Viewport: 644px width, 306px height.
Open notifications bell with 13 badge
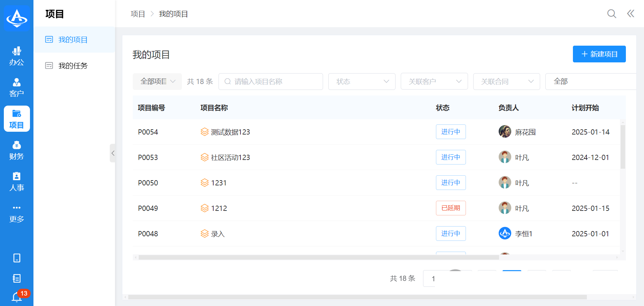[17, 297]
